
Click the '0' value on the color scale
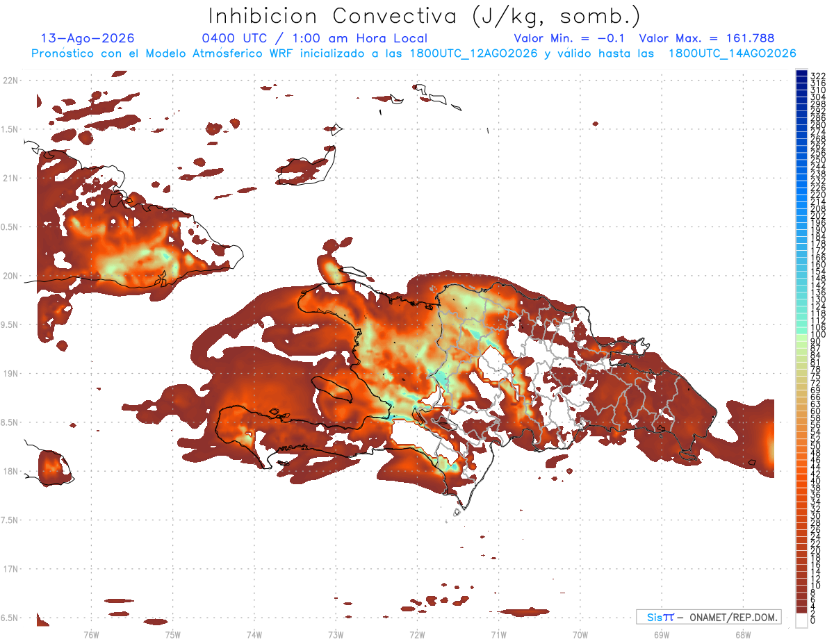pos(813,620)
